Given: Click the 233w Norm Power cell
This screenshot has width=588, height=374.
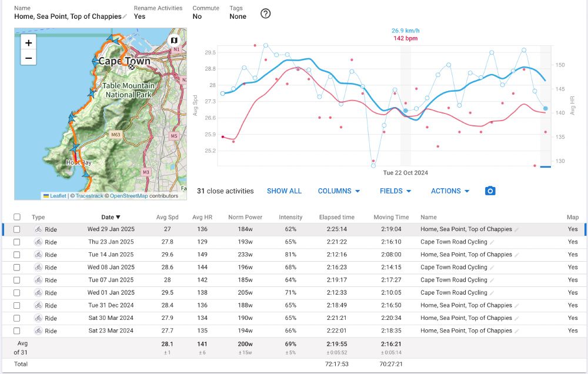Looking at the screenshot, I should [245, 255].
